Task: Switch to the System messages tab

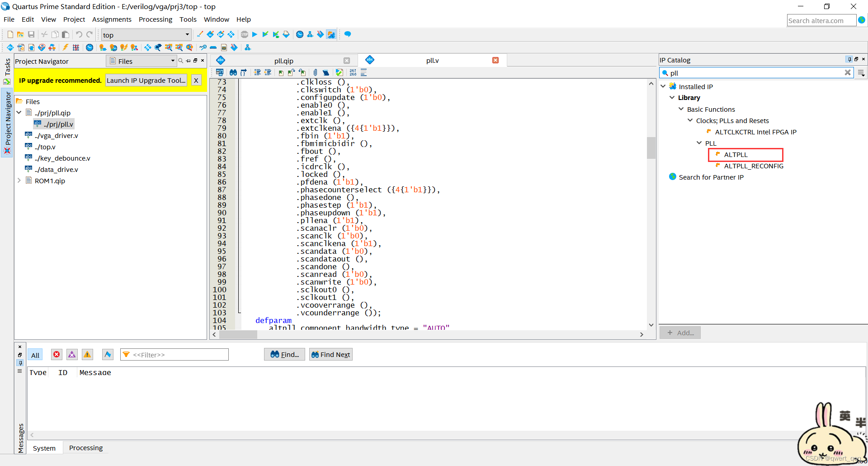Action: tap(44, 448)
